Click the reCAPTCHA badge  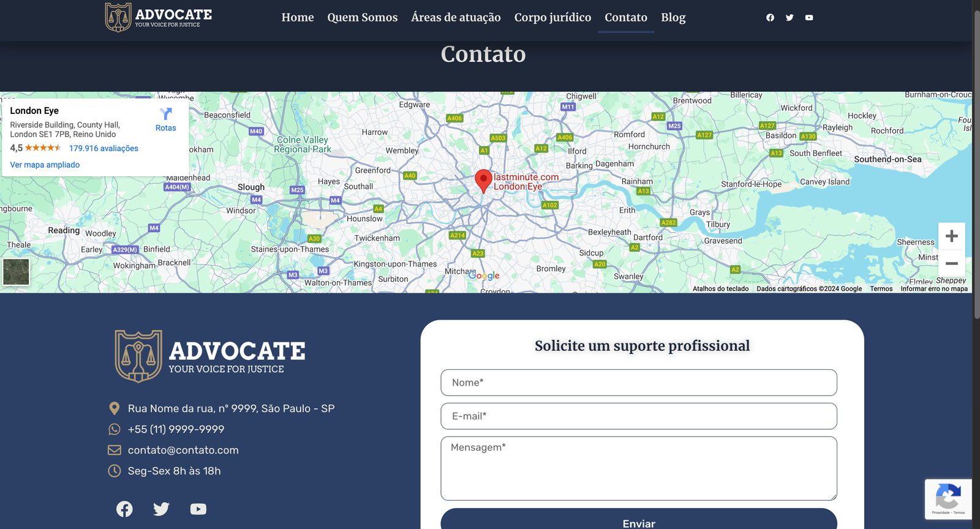click(948, 499)
